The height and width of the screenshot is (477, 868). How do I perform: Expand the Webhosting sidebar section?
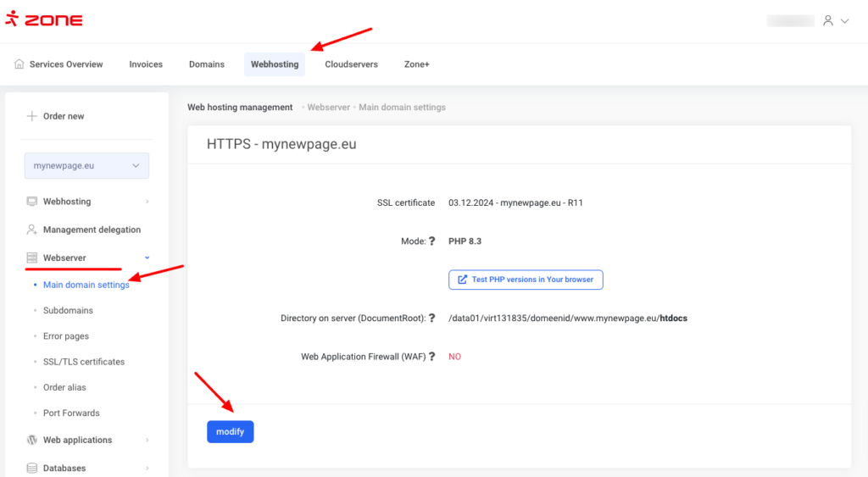(x=147, y=202)
